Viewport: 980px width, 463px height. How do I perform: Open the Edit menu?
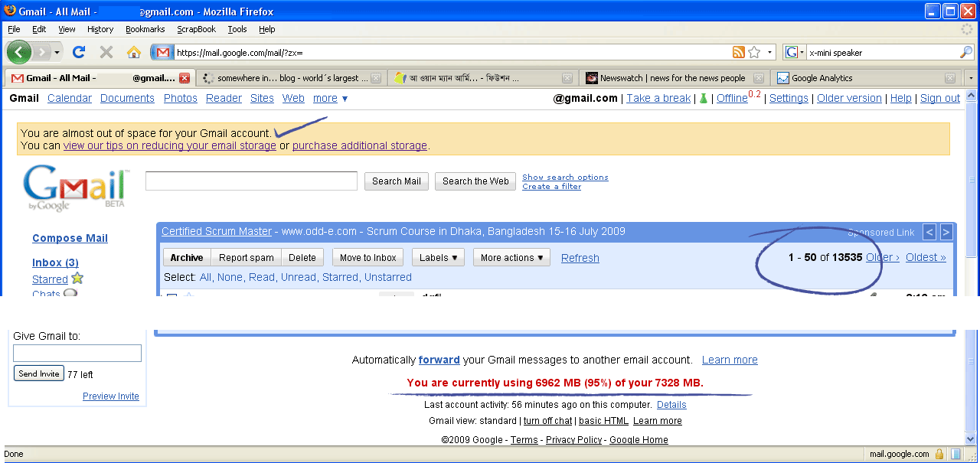[x=39, y=29]
